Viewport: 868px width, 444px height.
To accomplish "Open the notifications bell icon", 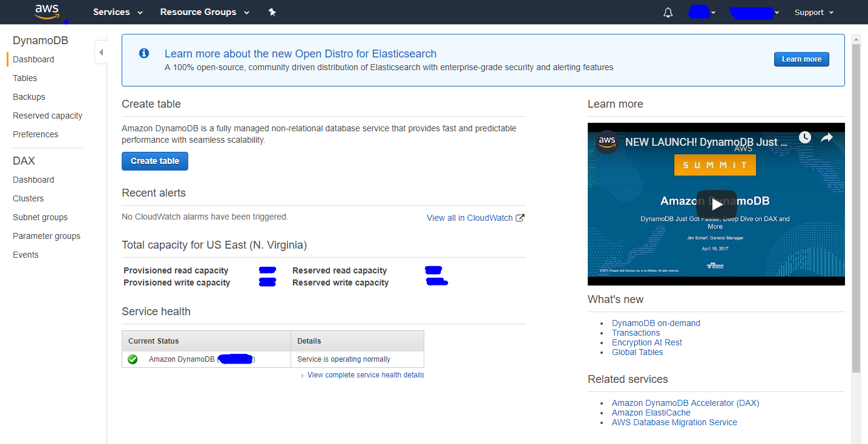I will click(x=668, y=12).
